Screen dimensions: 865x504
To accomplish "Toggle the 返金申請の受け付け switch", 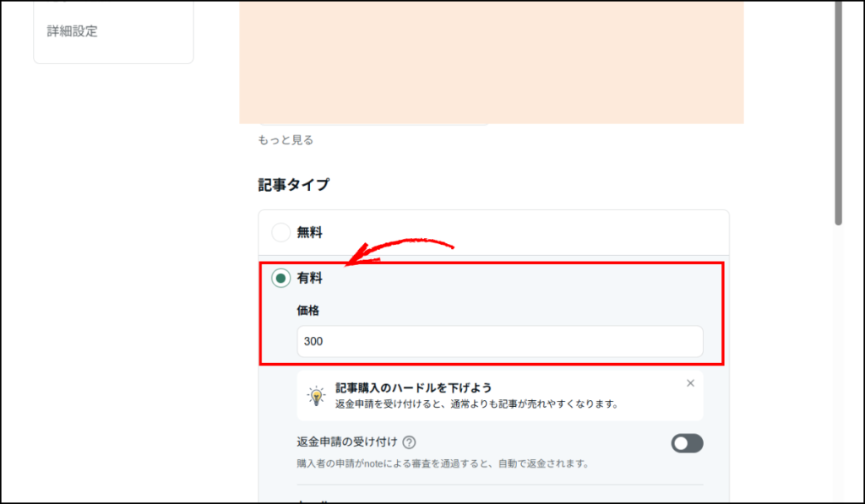I will [687, 443].
